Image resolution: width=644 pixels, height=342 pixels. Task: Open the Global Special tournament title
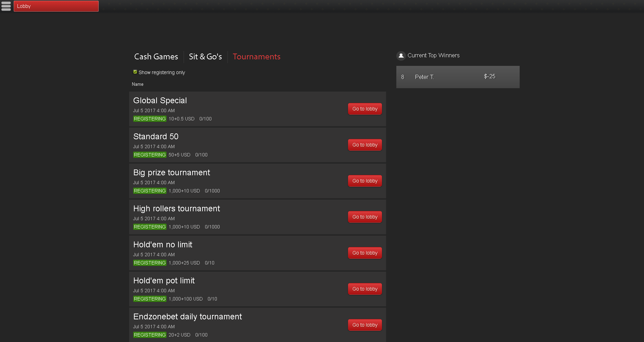point(160,101)
